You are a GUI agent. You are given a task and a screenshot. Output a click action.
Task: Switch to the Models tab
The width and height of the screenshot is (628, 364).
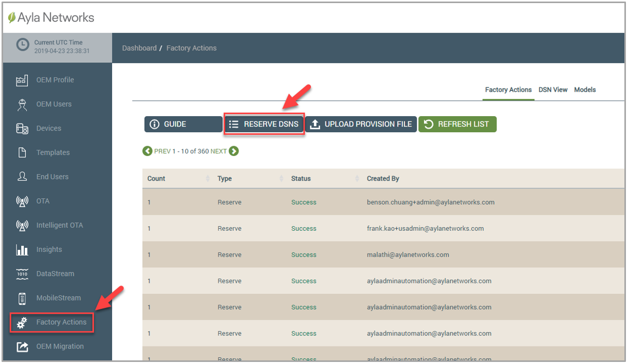point(585,90)
